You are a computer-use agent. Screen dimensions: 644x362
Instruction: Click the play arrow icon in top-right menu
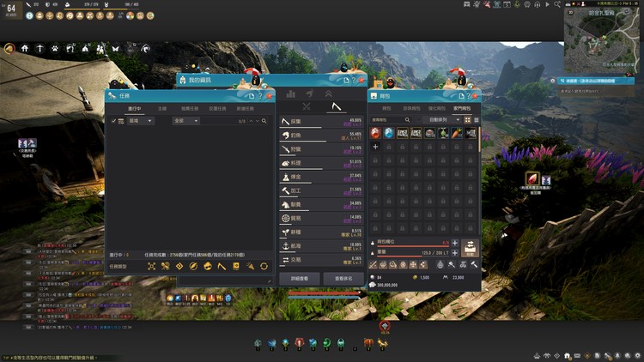pos(547,4)
